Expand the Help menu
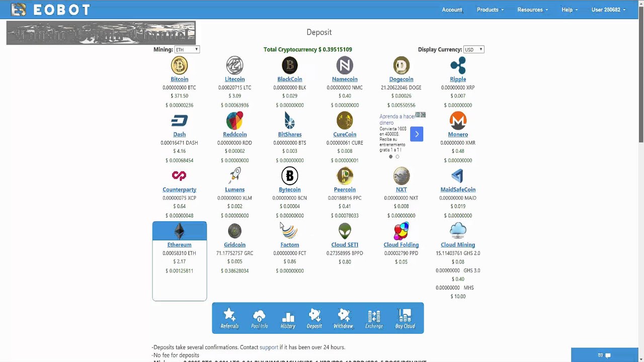Viewport: 644px width, 362px height. [x=570, y=10]
